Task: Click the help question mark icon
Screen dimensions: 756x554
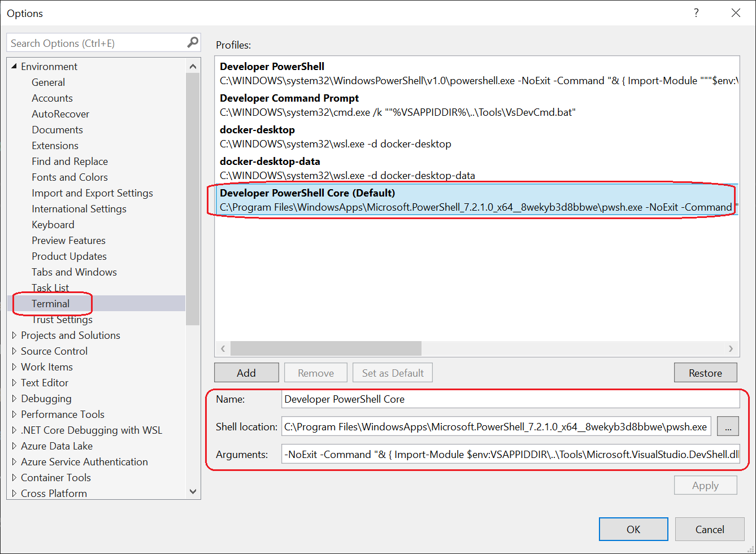Action: (696, 12)
